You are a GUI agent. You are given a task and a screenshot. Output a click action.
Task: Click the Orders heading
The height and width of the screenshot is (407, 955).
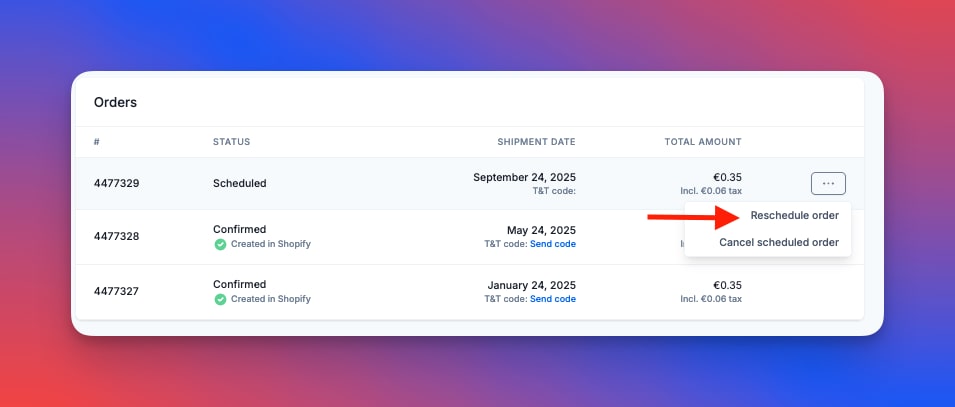tap(115, 102)
